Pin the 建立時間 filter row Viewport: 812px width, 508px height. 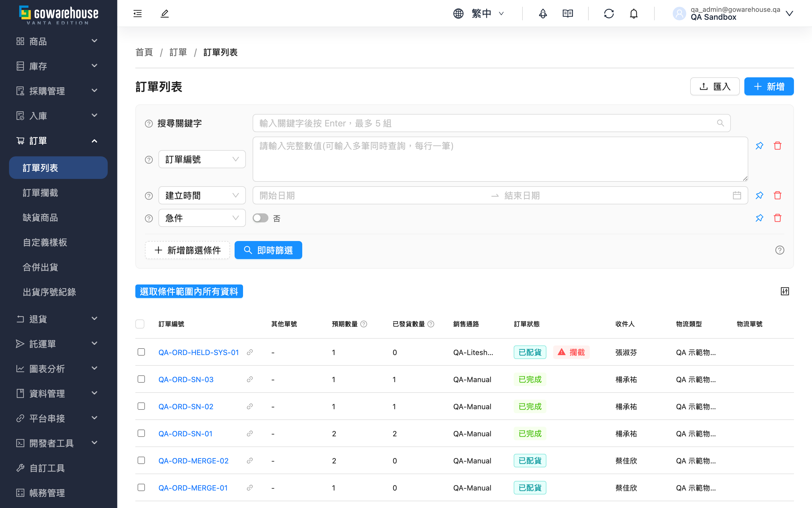click(x=759, y=195)
